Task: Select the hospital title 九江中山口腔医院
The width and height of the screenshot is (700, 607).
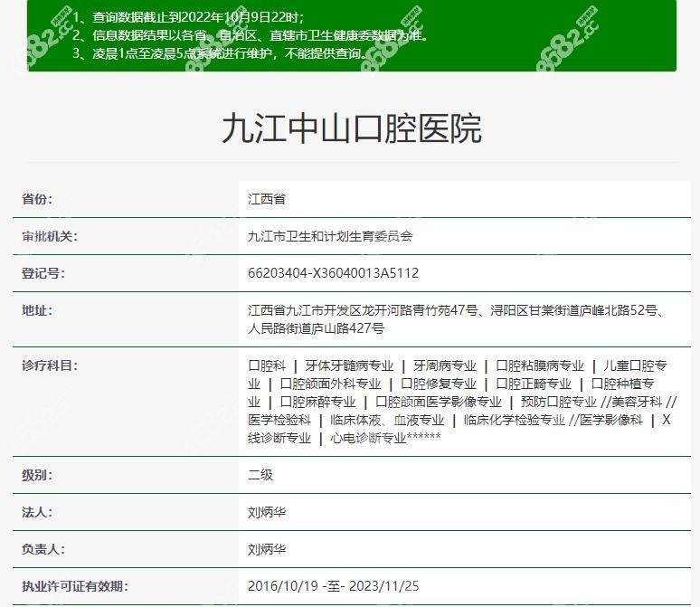Action: (352, 128)
